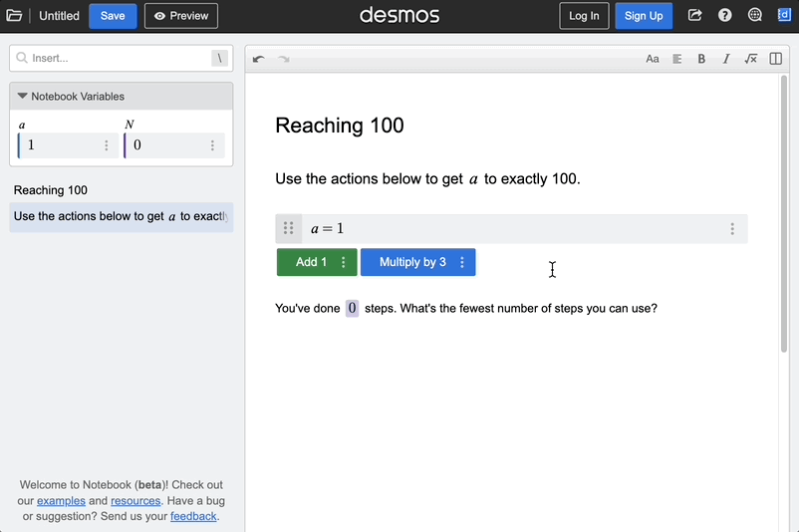Click the step count value 0 in text
799x532 pixels.
pos(352,308)
